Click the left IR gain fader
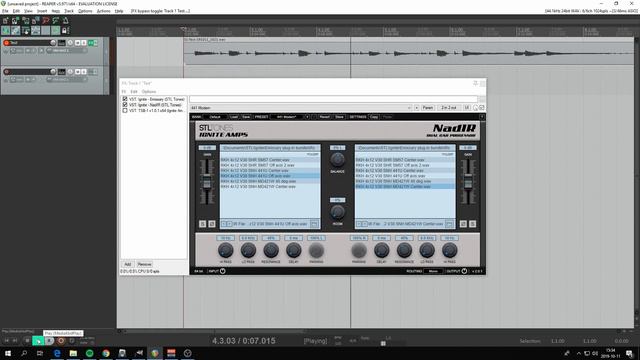 (x=207, y=182)
